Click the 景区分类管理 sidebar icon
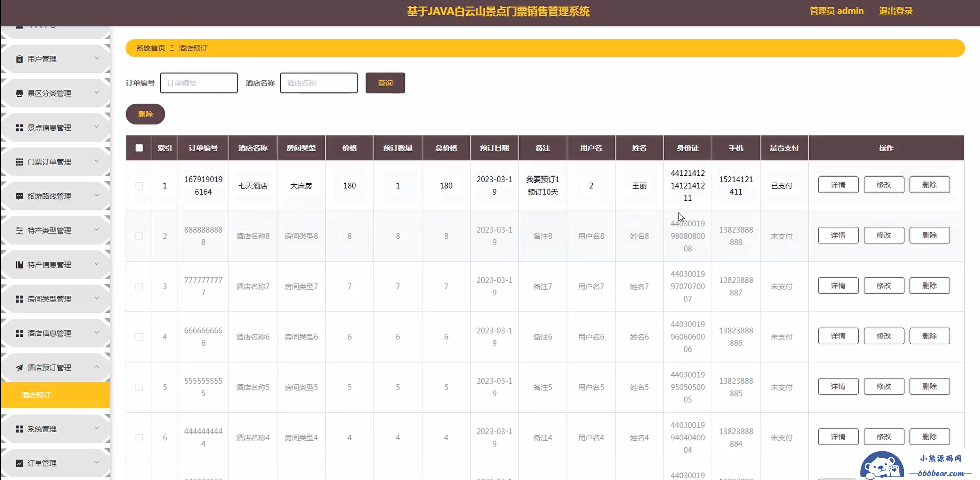Screen dimensions: 980x480 pyautogui.click(x=19, y=93)
